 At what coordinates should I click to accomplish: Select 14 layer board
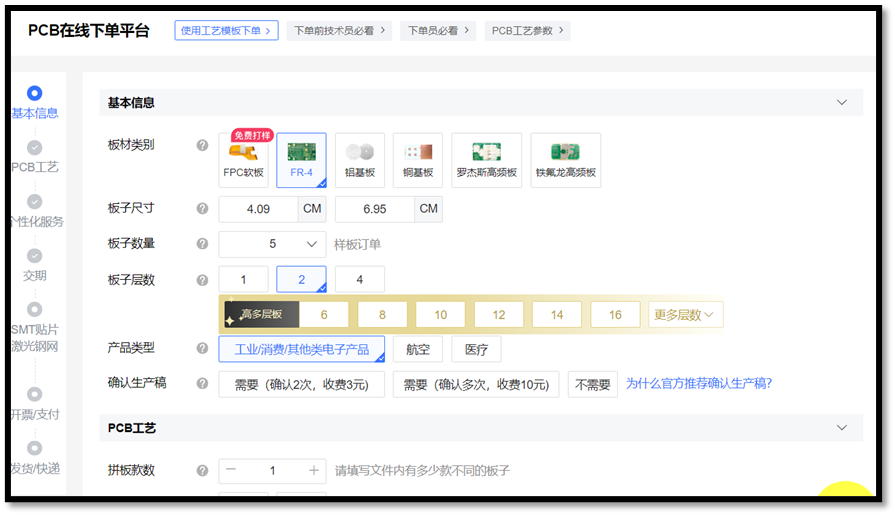[x=557, y=315]
